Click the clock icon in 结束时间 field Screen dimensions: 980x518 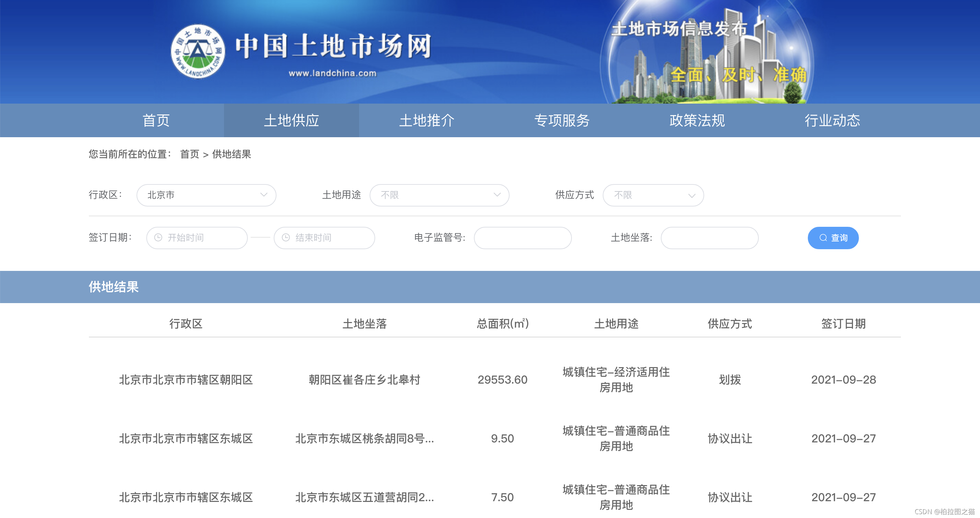pyautogui.click(x=286, y=238)
